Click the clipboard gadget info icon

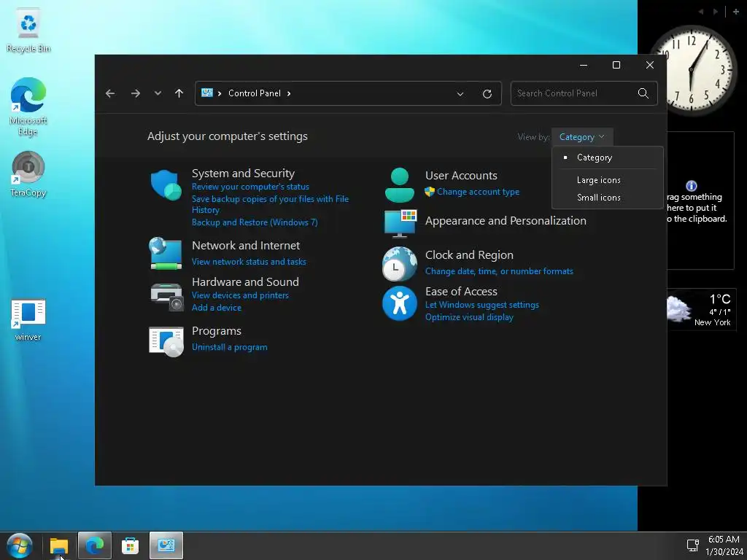point(692,186)
